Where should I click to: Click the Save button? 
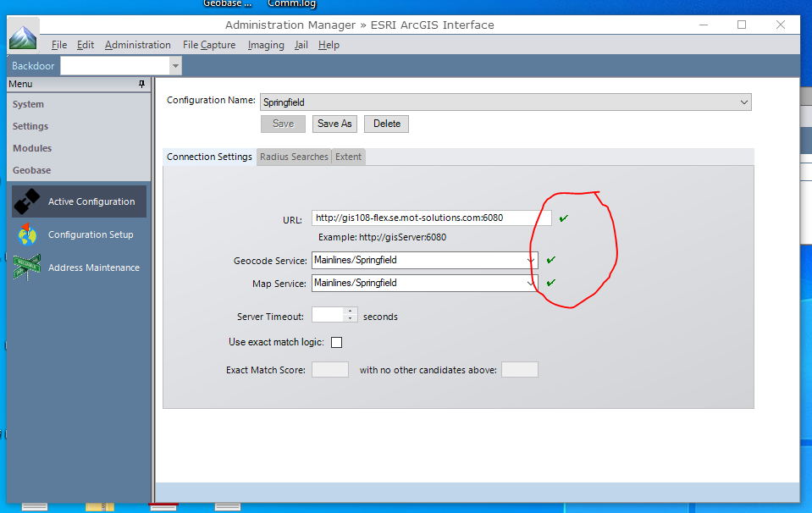pos(284,124)
